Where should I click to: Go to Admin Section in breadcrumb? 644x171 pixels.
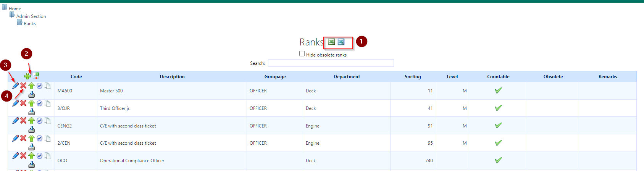point(31,16)
